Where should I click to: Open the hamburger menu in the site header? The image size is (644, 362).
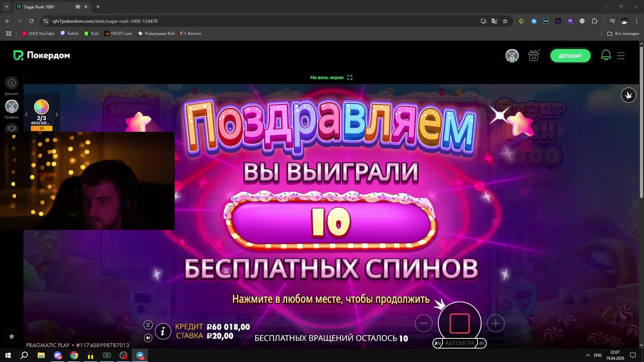point(621,56)
